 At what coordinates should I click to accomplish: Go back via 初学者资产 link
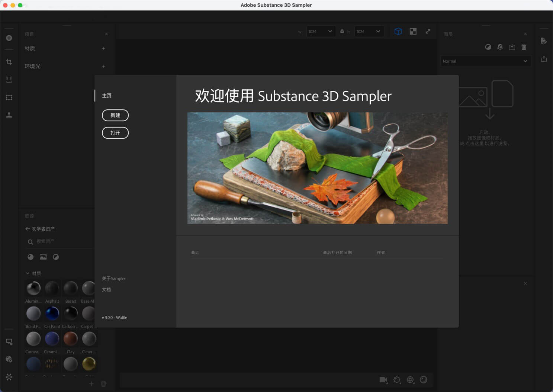[43, 229]
